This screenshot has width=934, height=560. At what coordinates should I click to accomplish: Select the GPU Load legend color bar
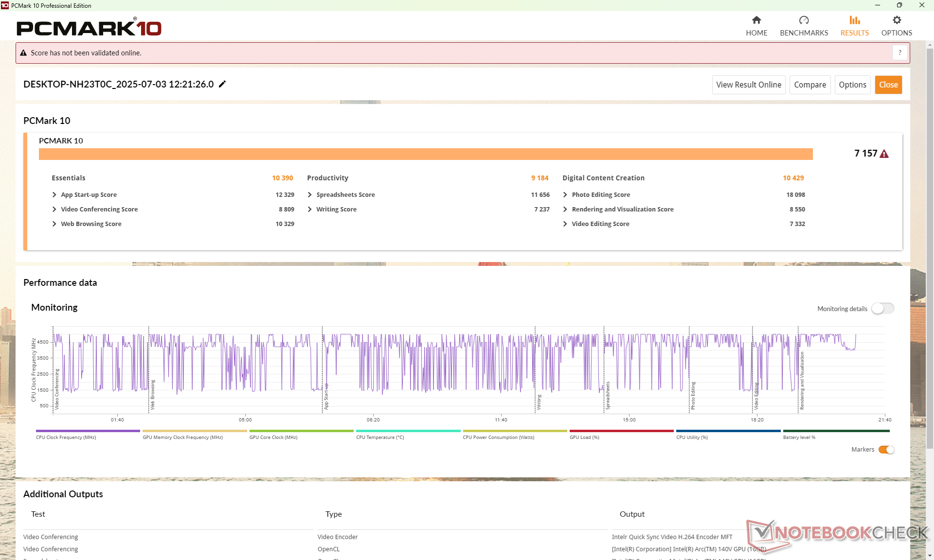[621, 431]
